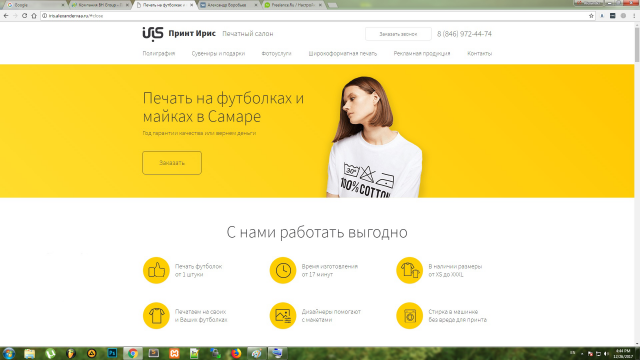Open Paint from the taskbar

point(257,353)
